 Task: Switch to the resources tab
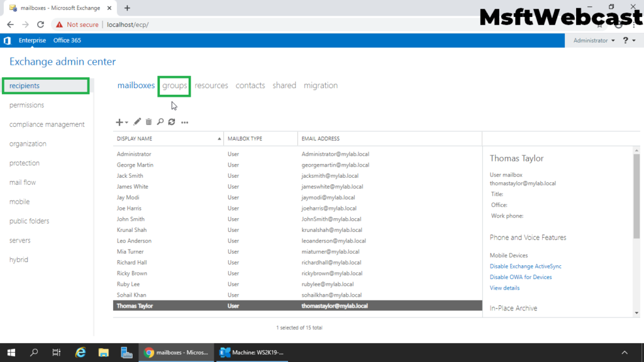(x=211, y=85)
